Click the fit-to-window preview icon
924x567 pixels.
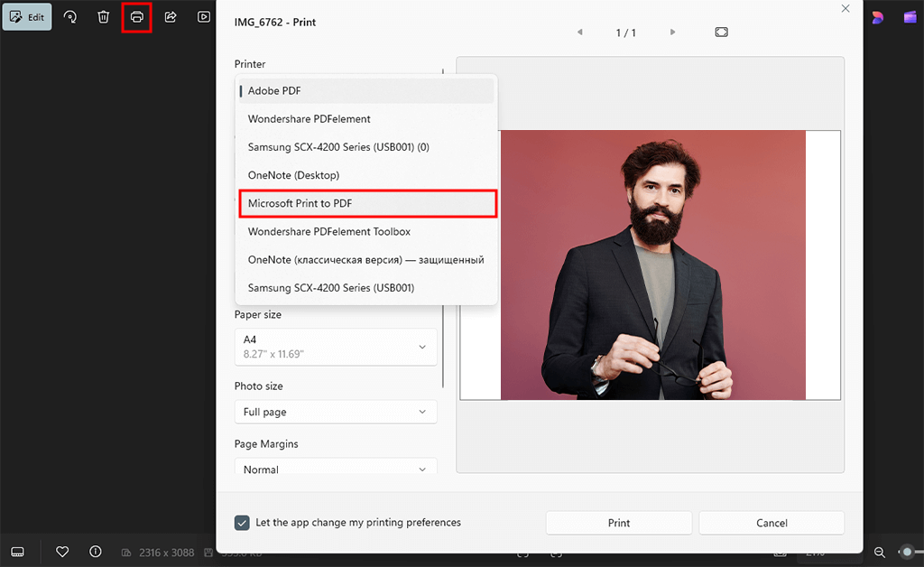click(721, 32)
